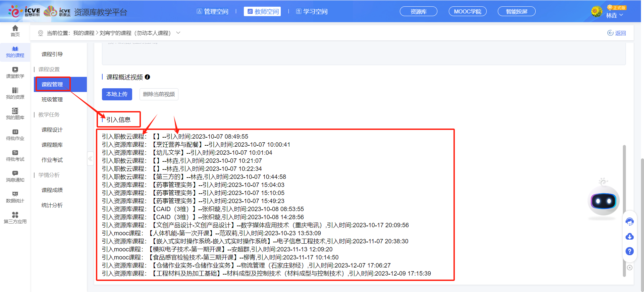Switch to 学习空间 tab
Image resolution: width=644 pixels, height=292 pixels.
[x=312, y=12]
